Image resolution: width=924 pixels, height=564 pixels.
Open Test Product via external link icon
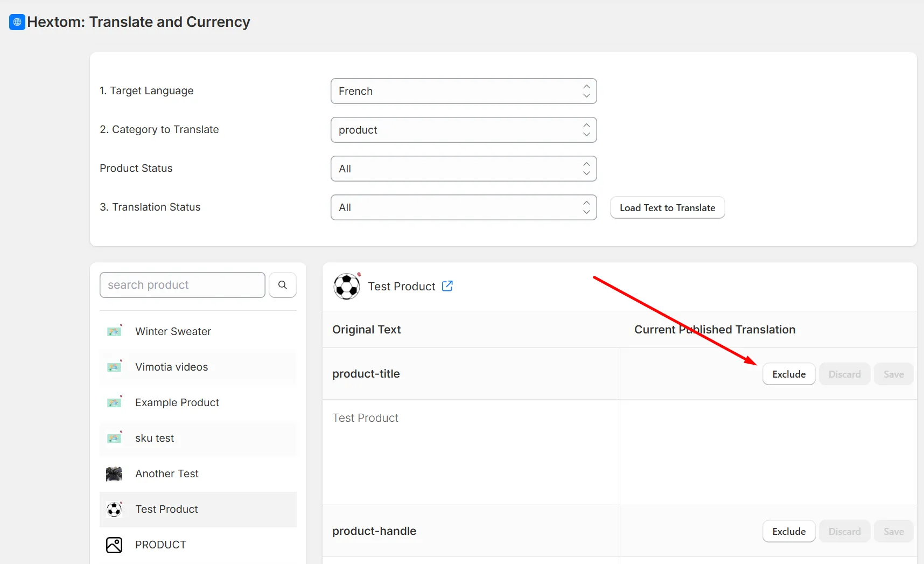click(447, 286)
